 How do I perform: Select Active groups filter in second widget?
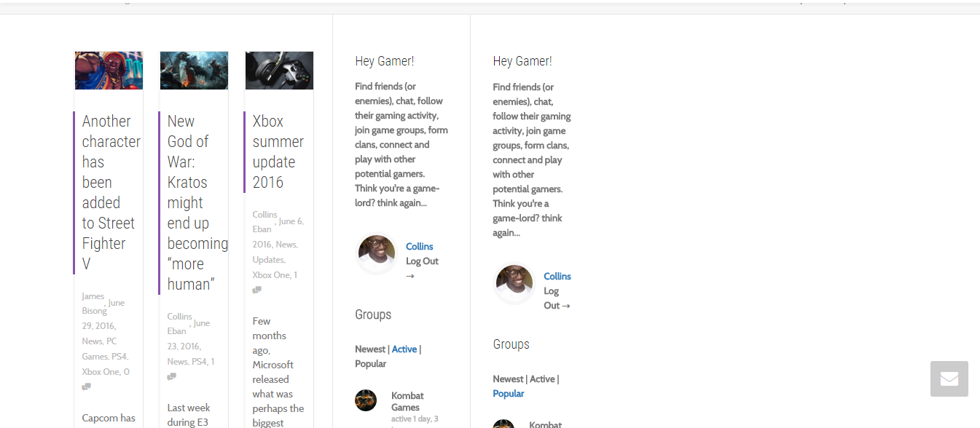click(542, 379)
